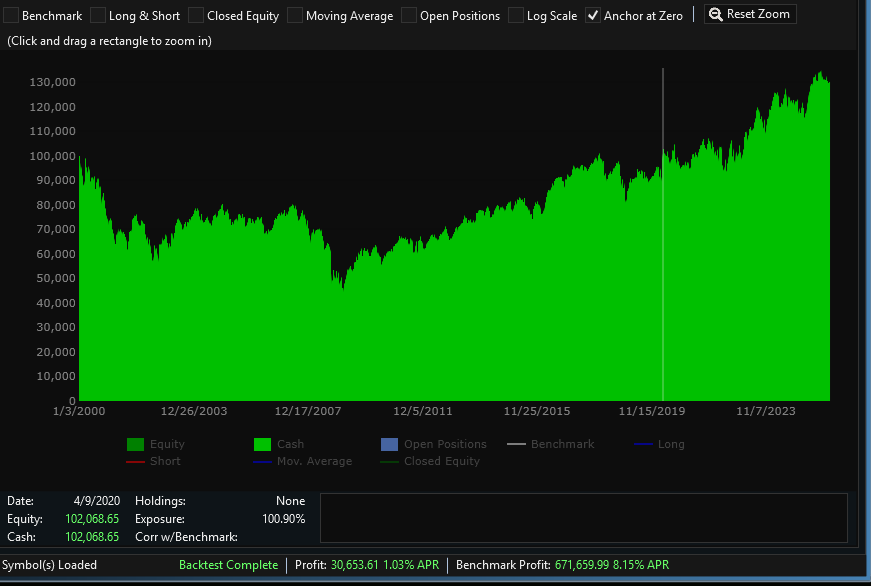The image size is (871, 586).
Task: Click the red Short legend line marker
Action: tap(135, 462)
